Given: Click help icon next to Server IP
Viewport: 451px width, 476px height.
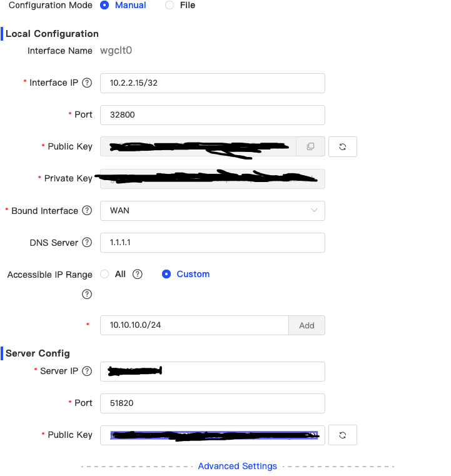Looking at the screenshot, I should (87, 371).
